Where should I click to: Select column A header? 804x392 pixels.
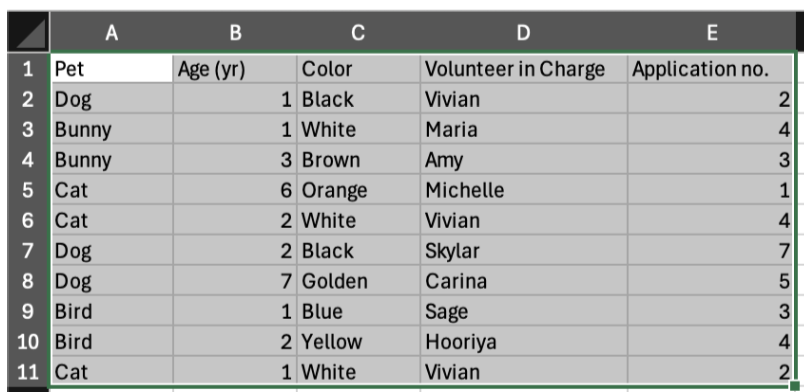click(x=112, y=33)
